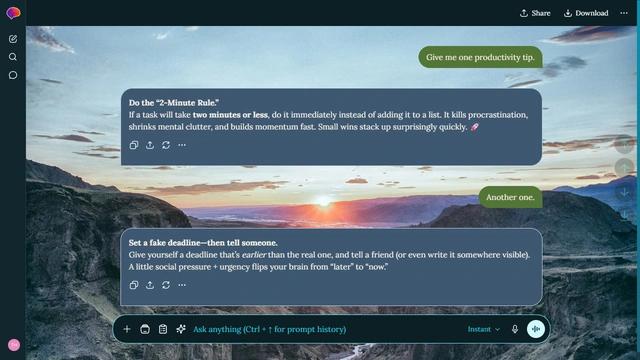Open the pink user avatar in sidebar
The width and height of the screenshot is (640, 360).
[x=14, y=345]
